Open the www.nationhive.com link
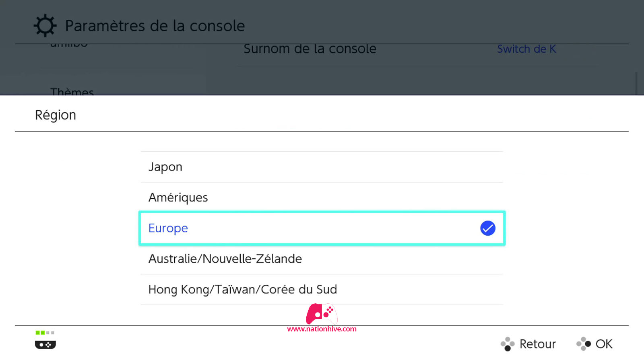Screen dimensions: 644x362 [322, 329]
